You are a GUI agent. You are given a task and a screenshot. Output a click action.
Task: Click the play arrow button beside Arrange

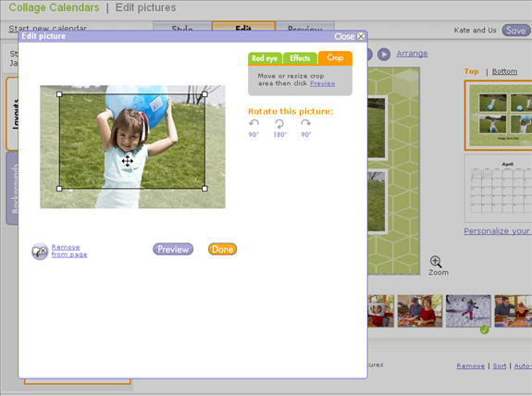384,55
